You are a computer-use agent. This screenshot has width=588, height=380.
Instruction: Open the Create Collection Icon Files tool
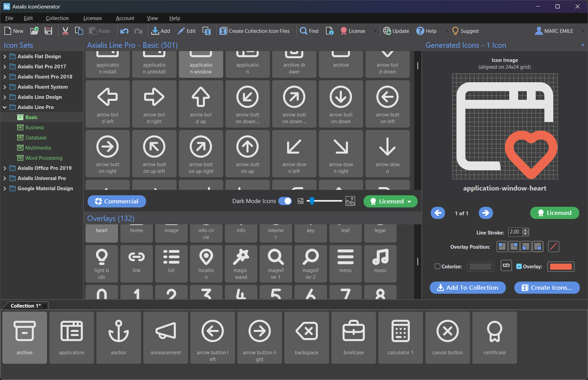256,31
